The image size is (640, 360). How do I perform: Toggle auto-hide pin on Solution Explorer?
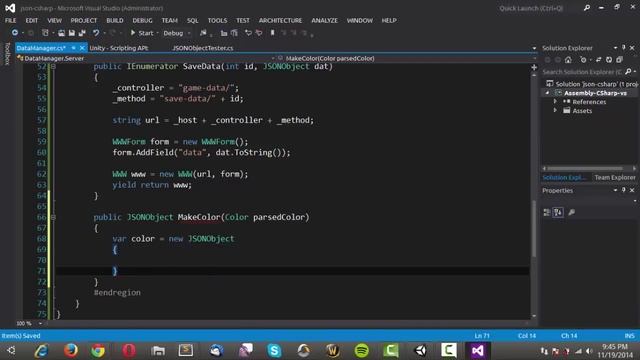pos(623,48)
